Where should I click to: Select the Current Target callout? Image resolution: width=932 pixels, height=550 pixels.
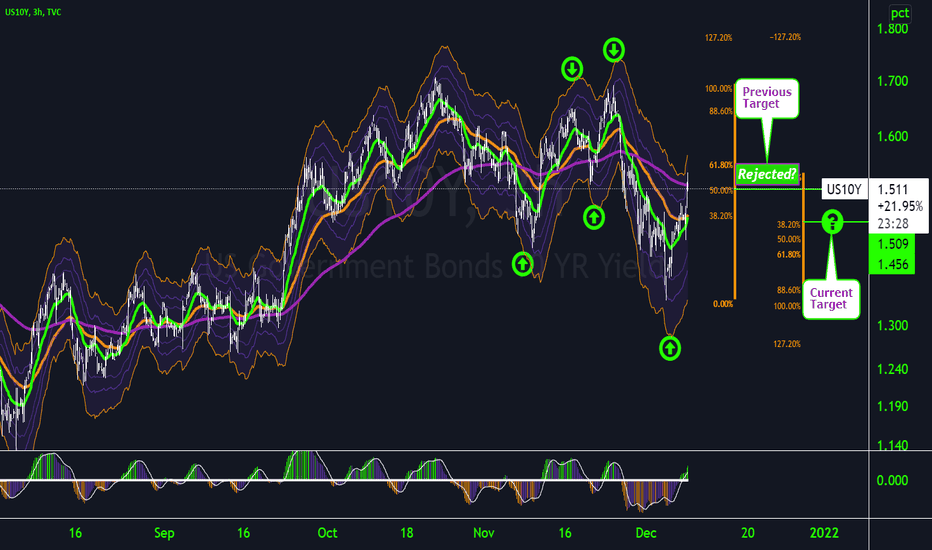[831, 298]
